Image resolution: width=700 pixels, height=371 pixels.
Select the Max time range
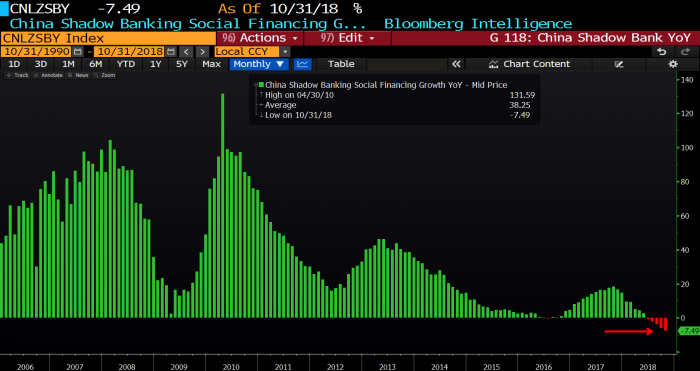[211, 64]
